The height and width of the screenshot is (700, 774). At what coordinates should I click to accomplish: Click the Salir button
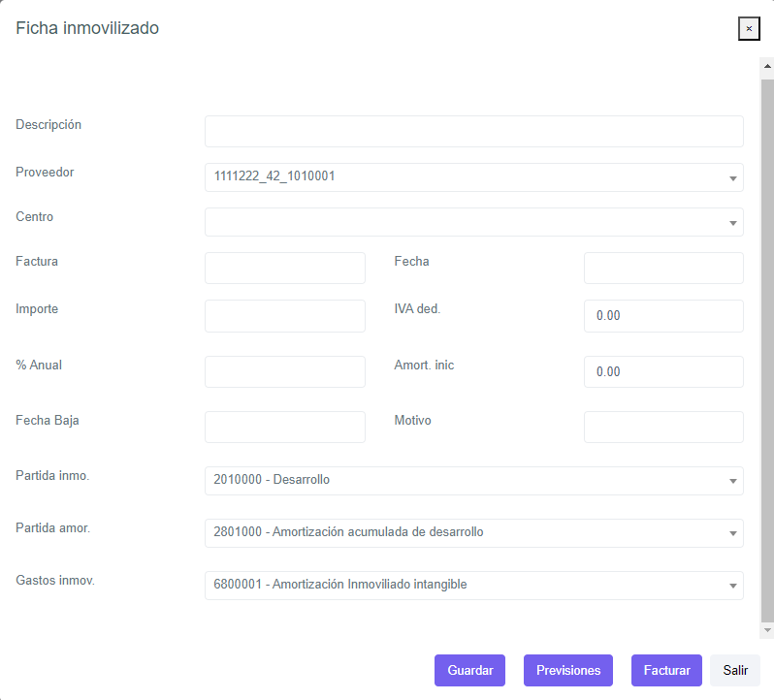pos(735,671)
